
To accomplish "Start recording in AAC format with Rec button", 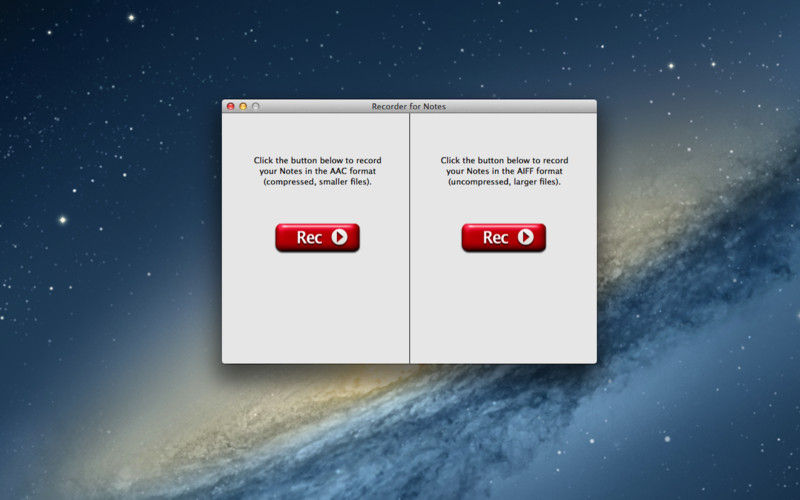I will (317, 237).
